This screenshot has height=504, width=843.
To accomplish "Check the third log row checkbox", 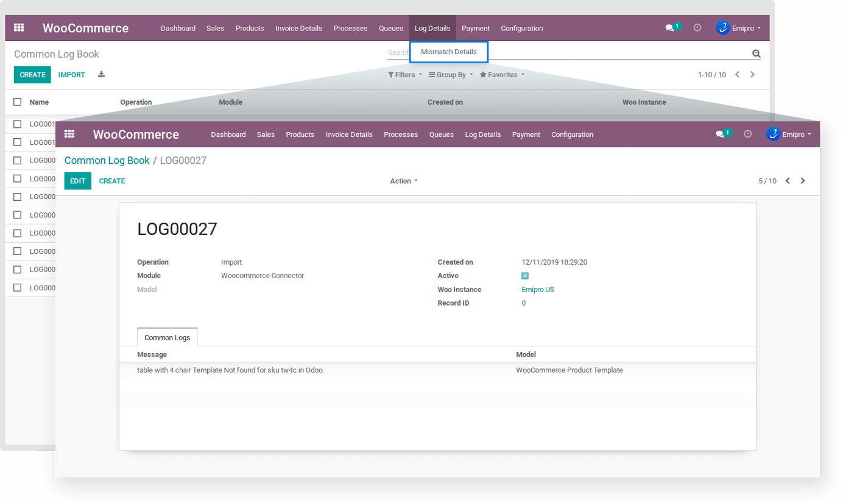I will (x=18, y=160).
